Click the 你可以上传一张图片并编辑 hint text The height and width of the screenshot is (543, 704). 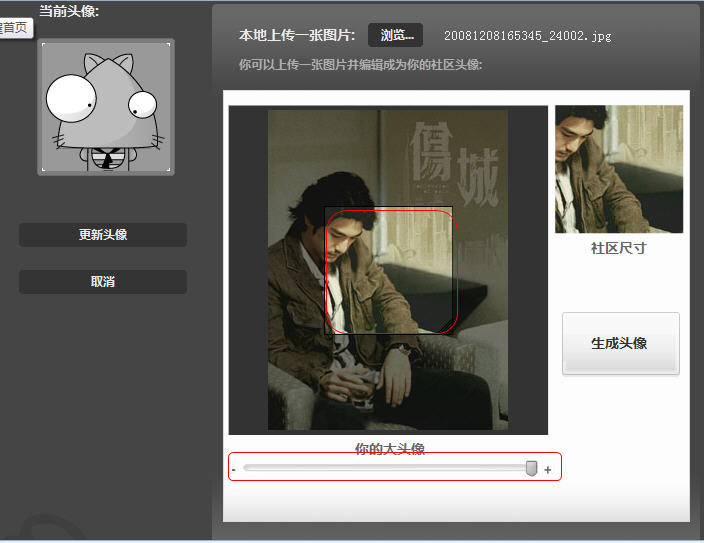click(360, 65)
